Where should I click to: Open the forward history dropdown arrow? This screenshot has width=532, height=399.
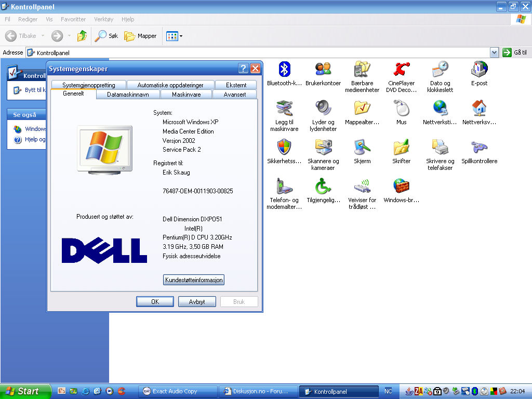click(x=69, y=36)
